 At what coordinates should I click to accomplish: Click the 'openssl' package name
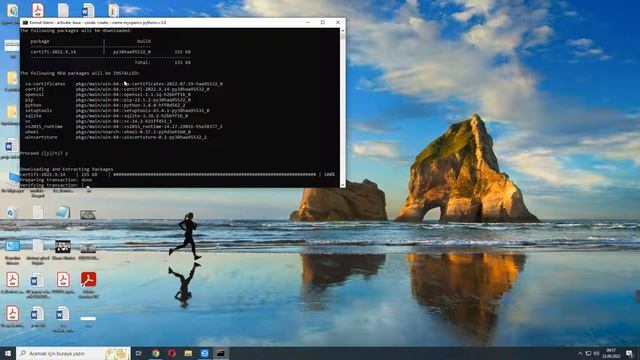(34, 94)
